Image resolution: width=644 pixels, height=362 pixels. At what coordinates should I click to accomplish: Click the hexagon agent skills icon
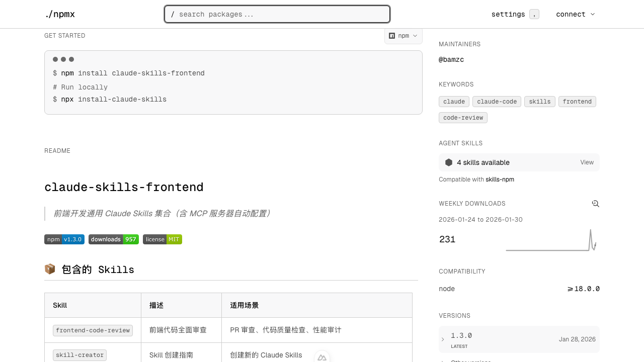(x=449, y=162)
